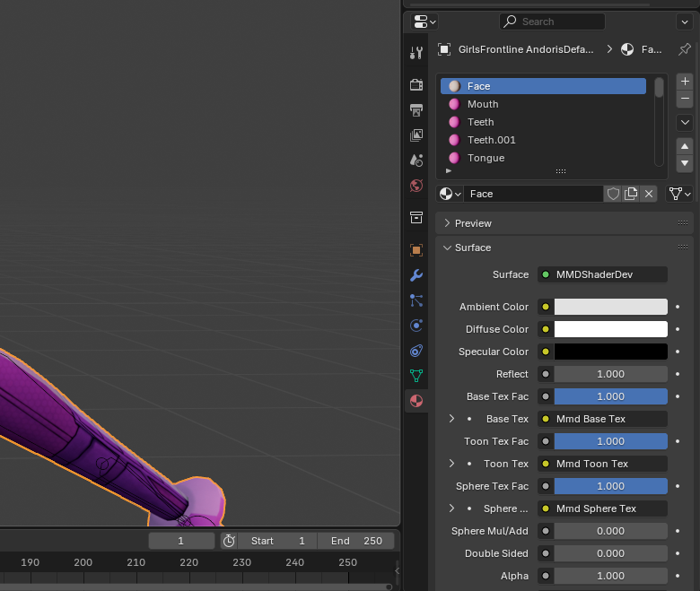Image resolution: width=700 pixels, height=591 pixels.
Task: Open the Render properties tab
Action: 416,84
